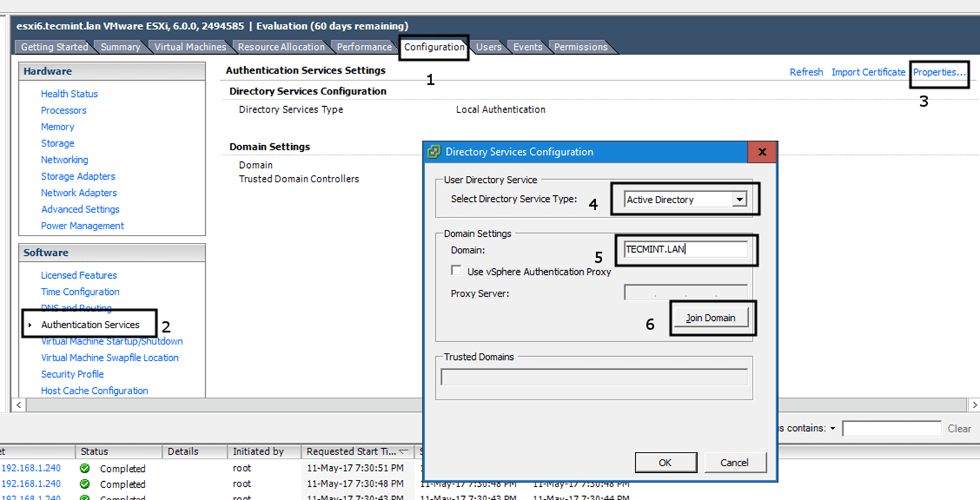980x500 pixels.
Task: Open the Storage hardware link
Action: coord(57,143)
